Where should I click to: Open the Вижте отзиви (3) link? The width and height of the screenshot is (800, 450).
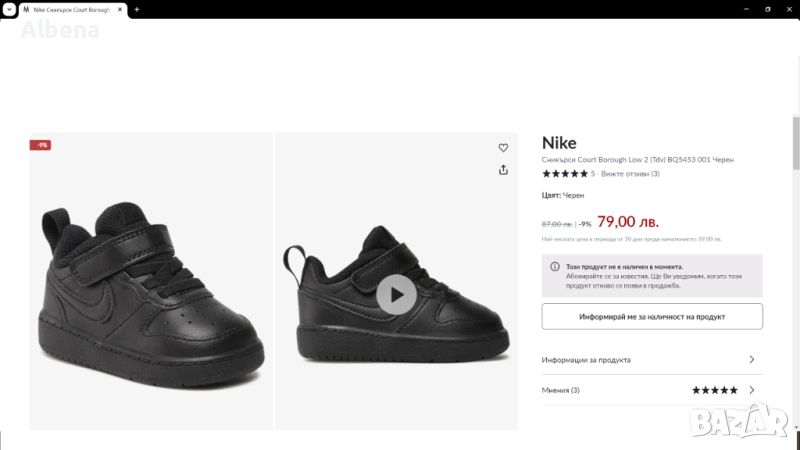[x=630, y=174]
